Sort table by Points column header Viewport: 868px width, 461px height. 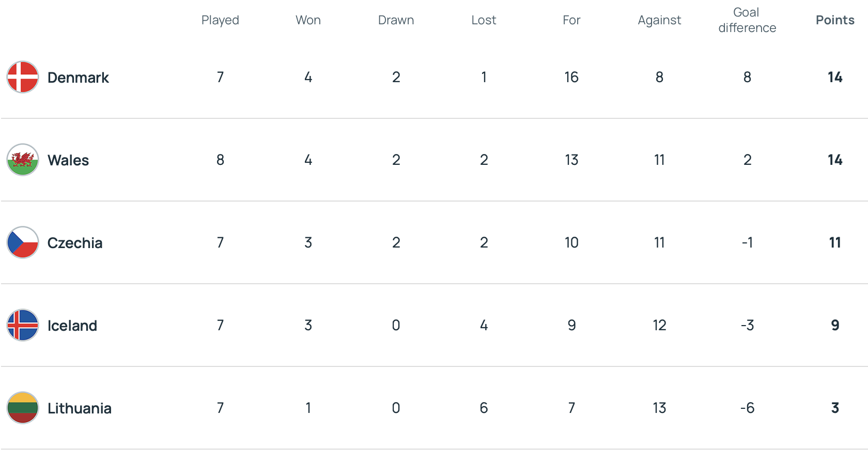(835, 20)
